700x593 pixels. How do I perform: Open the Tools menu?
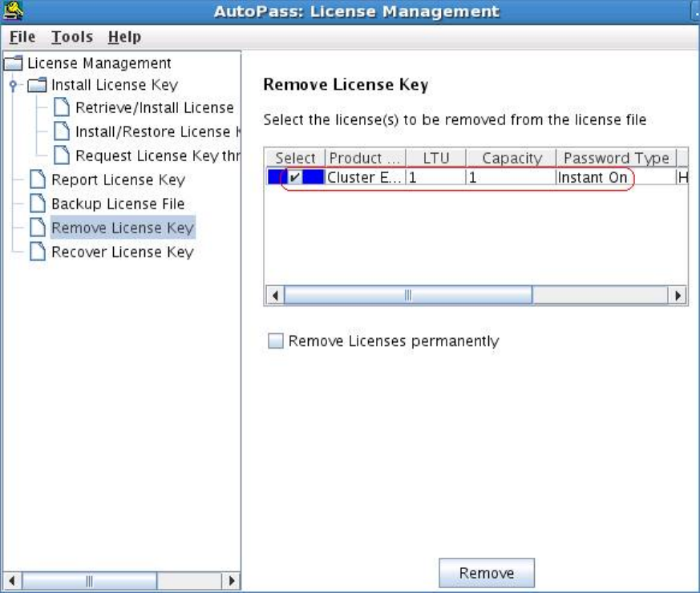click(x=72, y=37)
